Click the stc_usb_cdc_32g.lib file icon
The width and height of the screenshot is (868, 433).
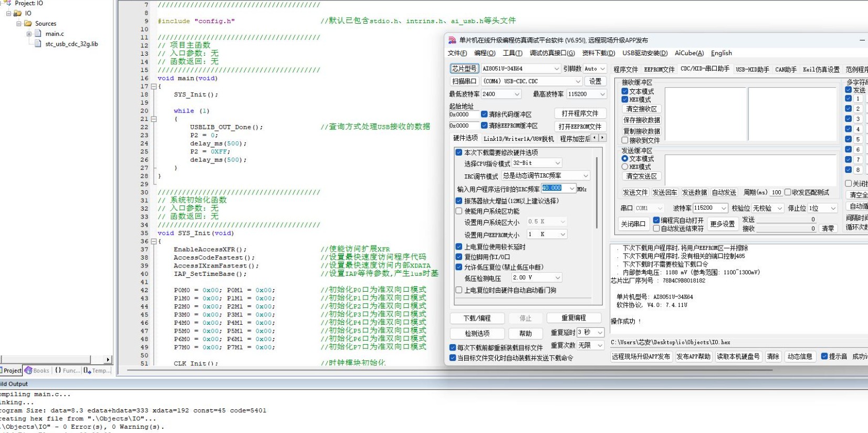click(x=38, y=44)
